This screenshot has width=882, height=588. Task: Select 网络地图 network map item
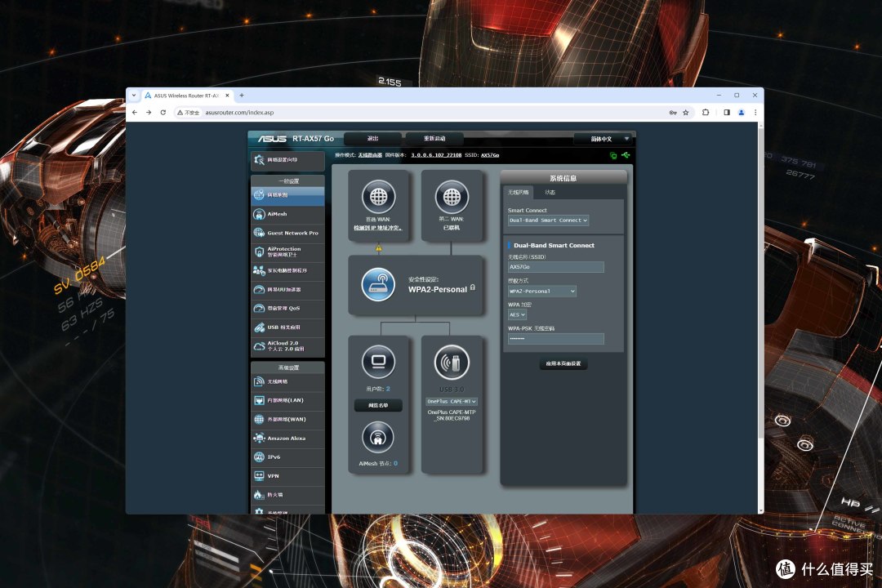point(287,194)
